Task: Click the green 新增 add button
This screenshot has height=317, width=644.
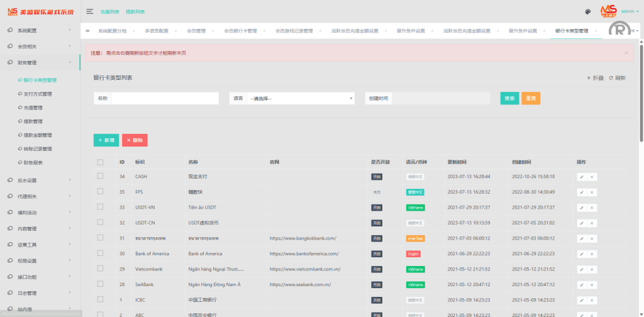Action: click(106, 140)
